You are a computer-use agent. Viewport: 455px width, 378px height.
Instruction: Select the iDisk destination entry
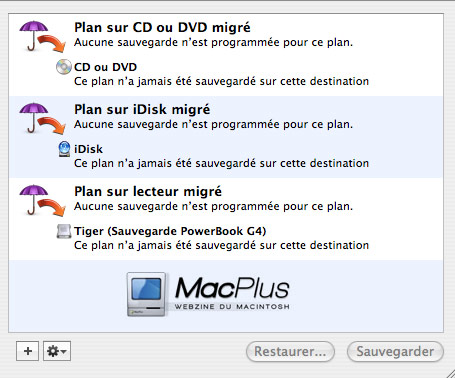point(88,149)
